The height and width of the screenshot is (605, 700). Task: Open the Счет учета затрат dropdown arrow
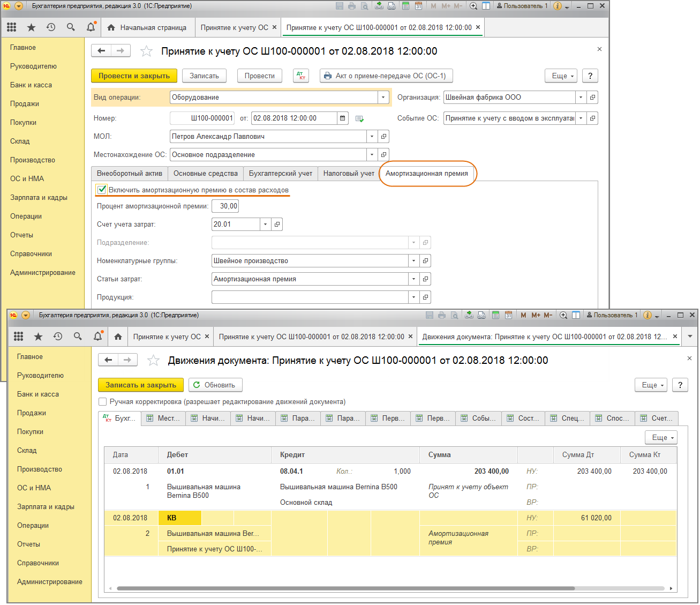point(265,225)
